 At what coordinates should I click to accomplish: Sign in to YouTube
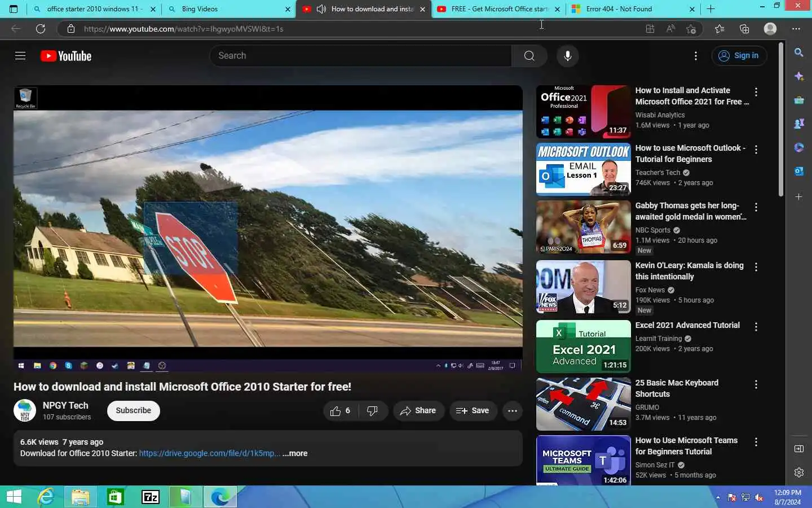(739, 56)
